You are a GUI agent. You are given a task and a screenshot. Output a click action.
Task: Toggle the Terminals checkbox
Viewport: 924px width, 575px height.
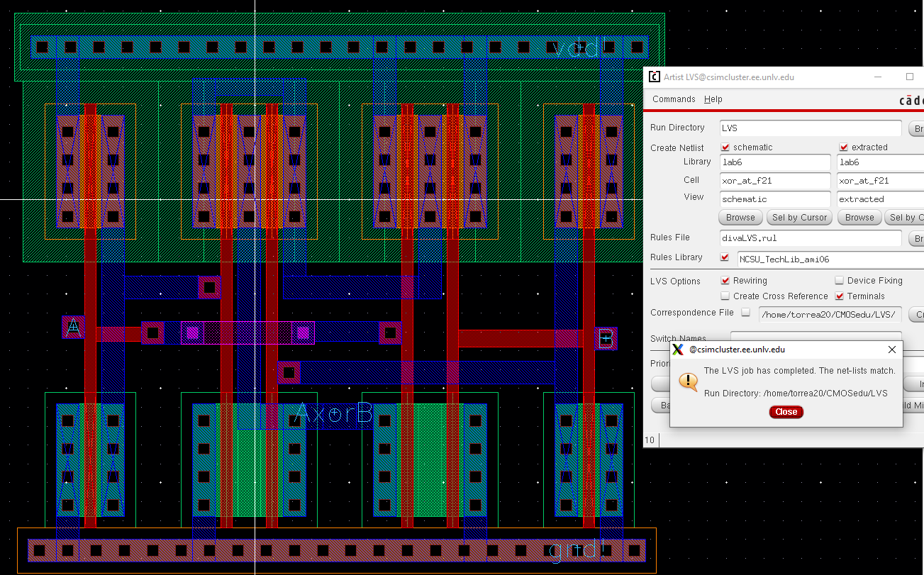tap(840, 296)
